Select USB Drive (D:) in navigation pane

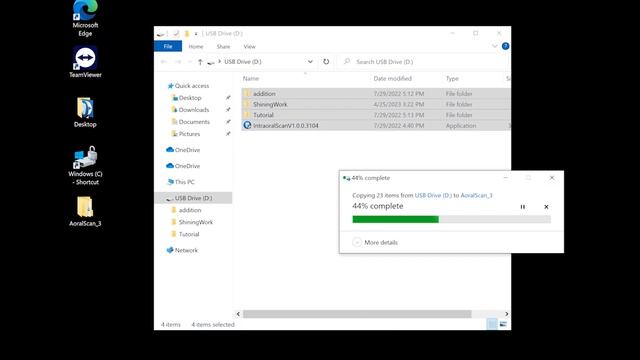[x=193, y=198]
